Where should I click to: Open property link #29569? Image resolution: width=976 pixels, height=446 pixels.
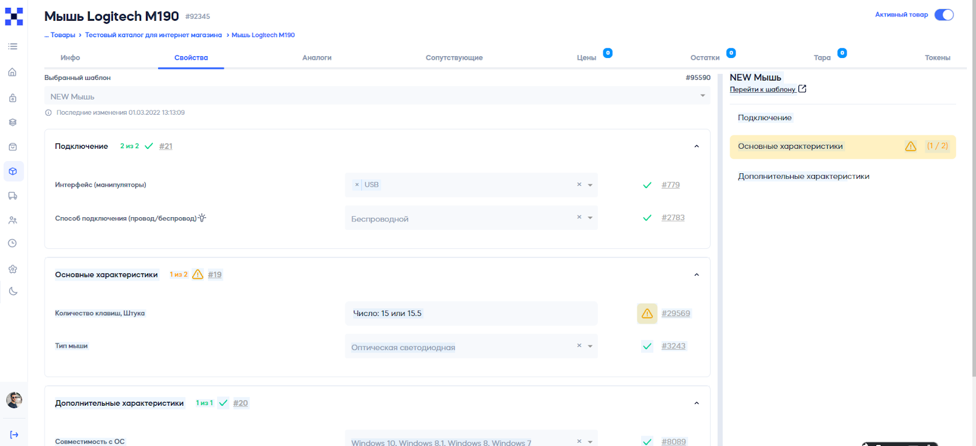(x=675, y=314)
